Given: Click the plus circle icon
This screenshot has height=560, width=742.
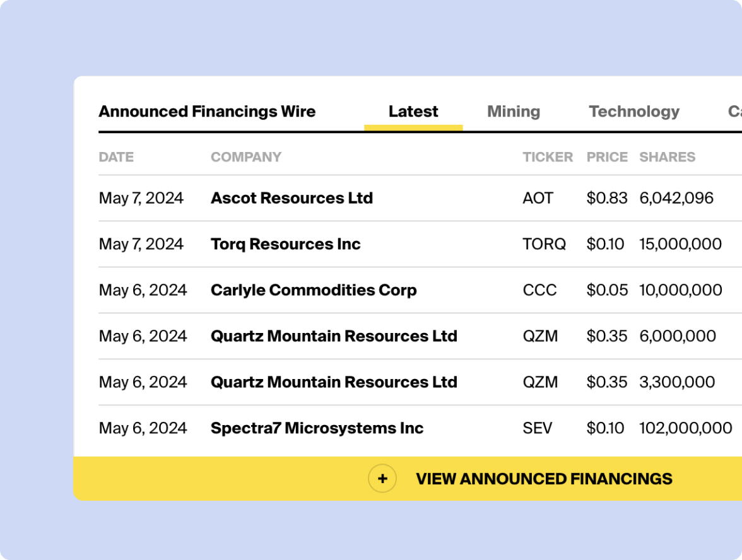Looking at the screenshot, I should (382, 479).
